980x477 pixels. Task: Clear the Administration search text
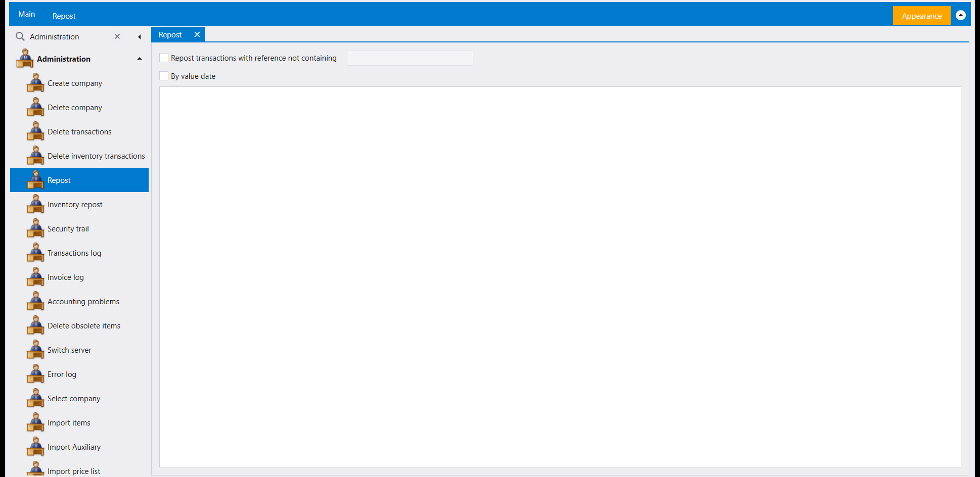tap(117, 36)
